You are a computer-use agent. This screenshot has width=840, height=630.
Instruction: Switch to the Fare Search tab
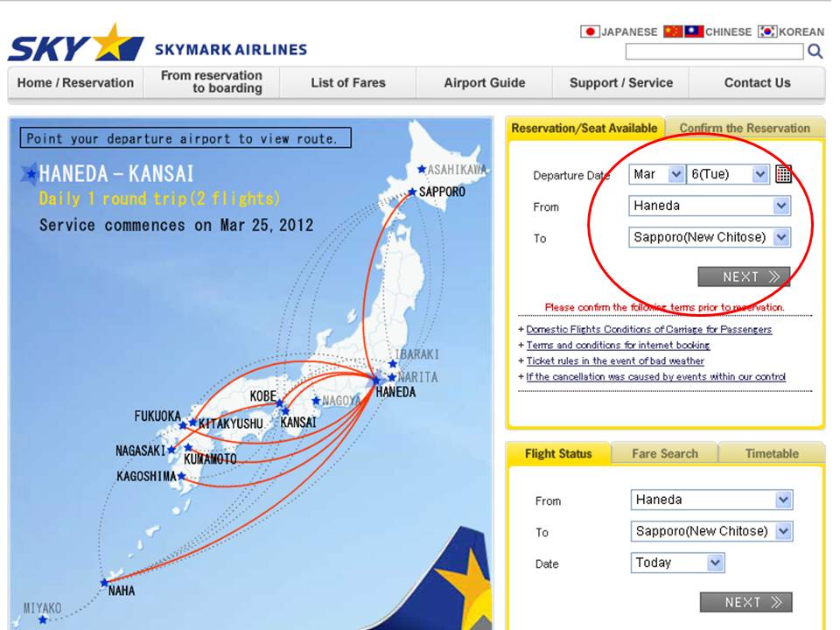[x=665, y=453]
